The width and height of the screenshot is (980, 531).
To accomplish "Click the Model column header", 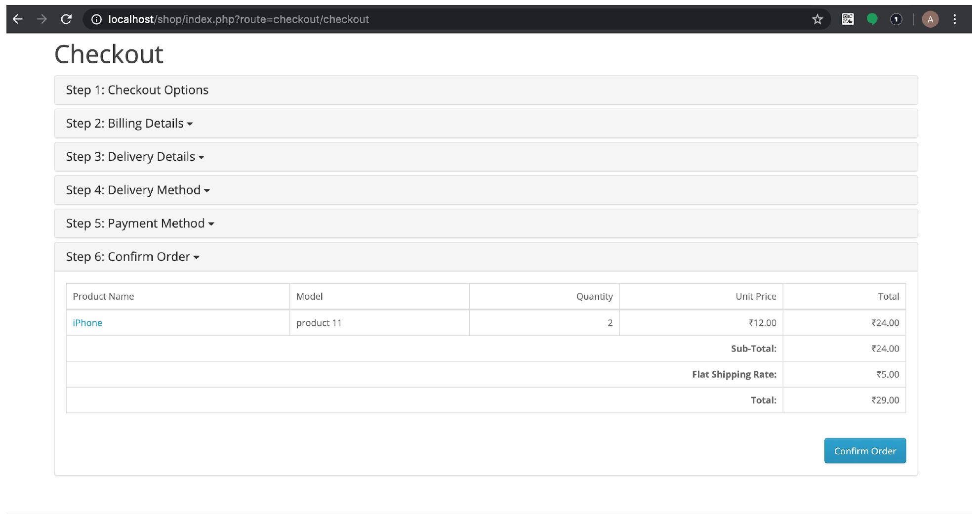I will (x=309, y=296).
